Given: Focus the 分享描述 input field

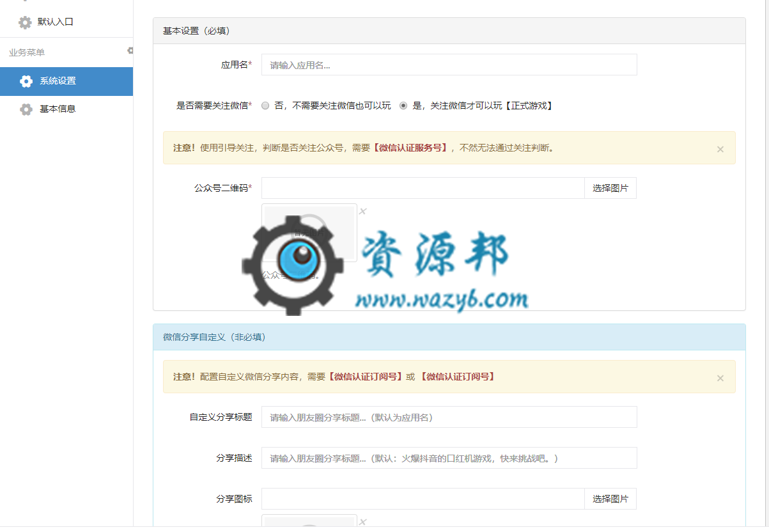Looking at the screenshot, I should [449, 458].
